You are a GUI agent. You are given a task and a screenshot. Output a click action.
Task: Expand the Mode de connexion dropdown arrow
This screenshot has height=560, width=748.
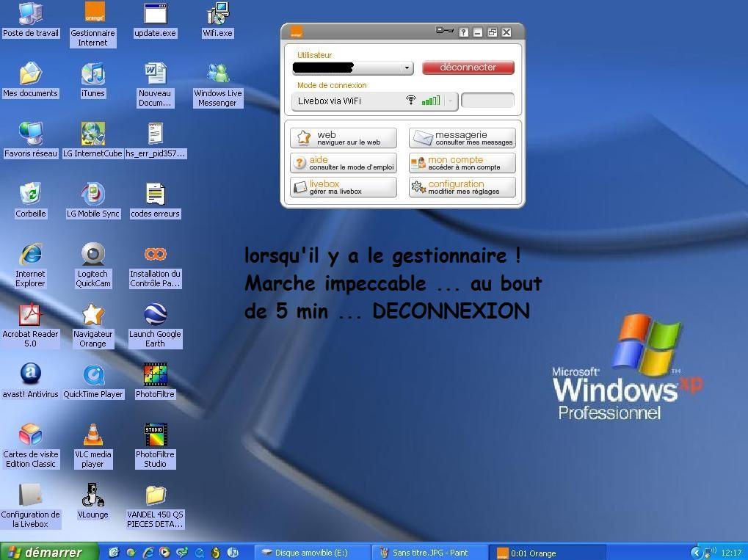coord(450,101)
